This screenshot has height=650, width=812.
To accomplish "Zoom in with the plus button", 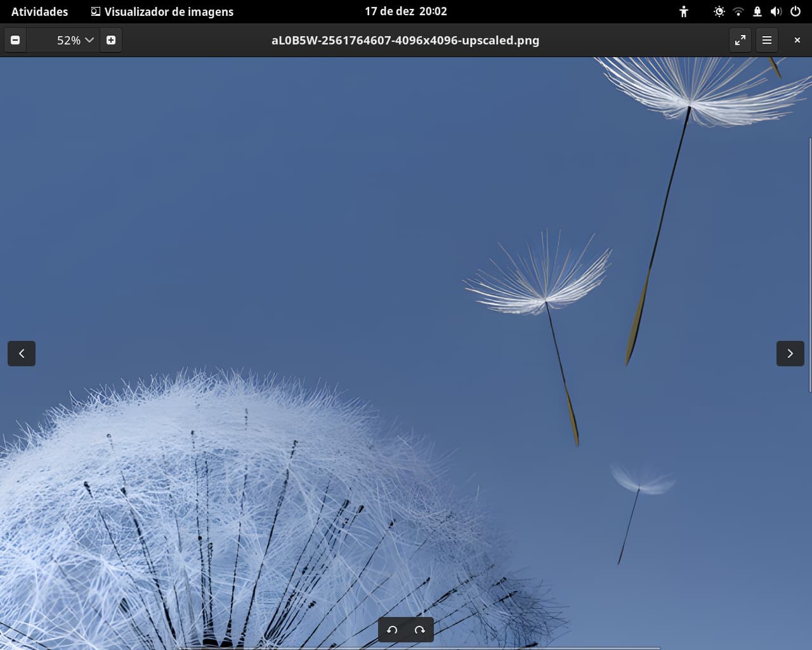I will point(111,40).
